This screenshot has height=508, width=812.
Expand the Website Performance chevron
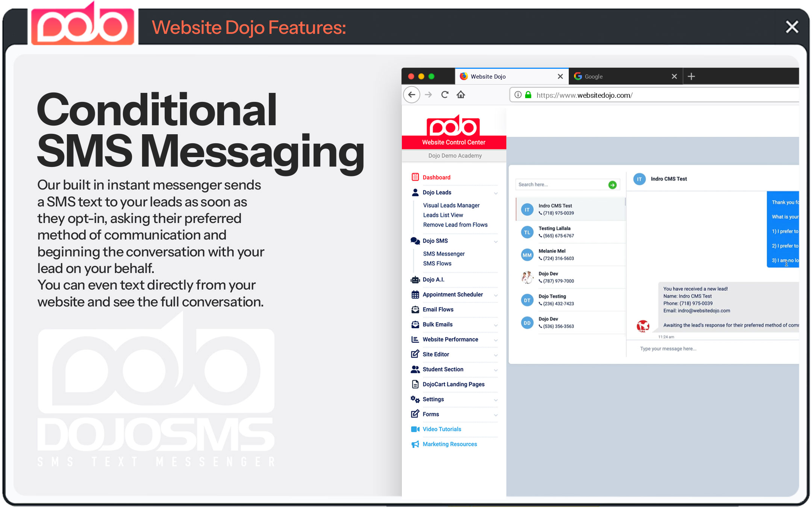pyautogui.click(x=496, y=340)
